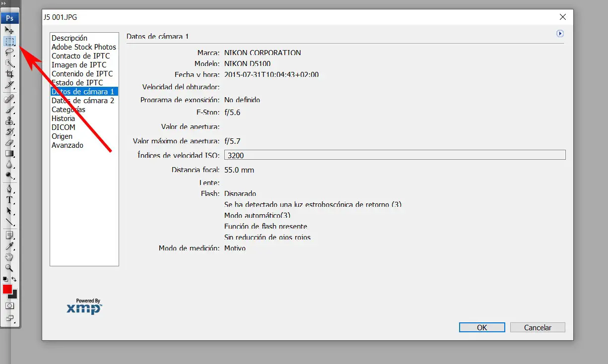Select the Rectangular Marquee tool
The width and height of the screenshot is (608, 364).
pyautogui.click(x=9, y=41)
